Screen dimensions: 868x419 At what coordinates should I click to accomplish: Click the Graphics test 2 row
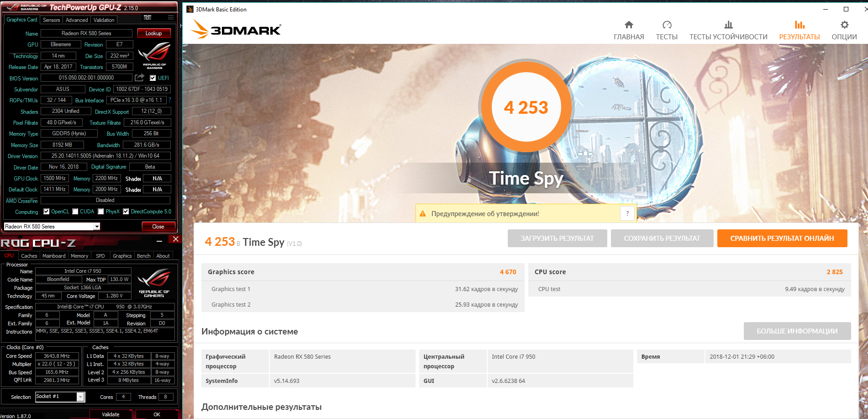tap(363, 305)
